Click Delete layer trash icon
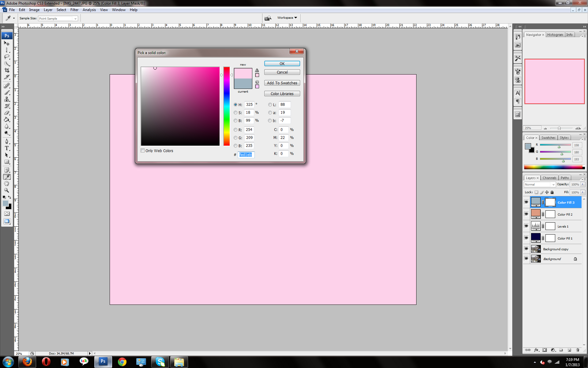The image size is (588, 368). (578, 350)
